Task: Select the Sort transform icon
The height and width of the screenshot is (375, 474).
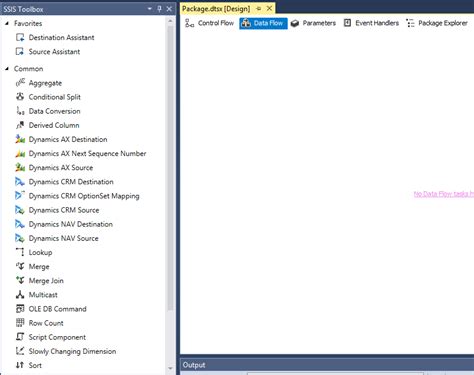Action: coord(20,365)
